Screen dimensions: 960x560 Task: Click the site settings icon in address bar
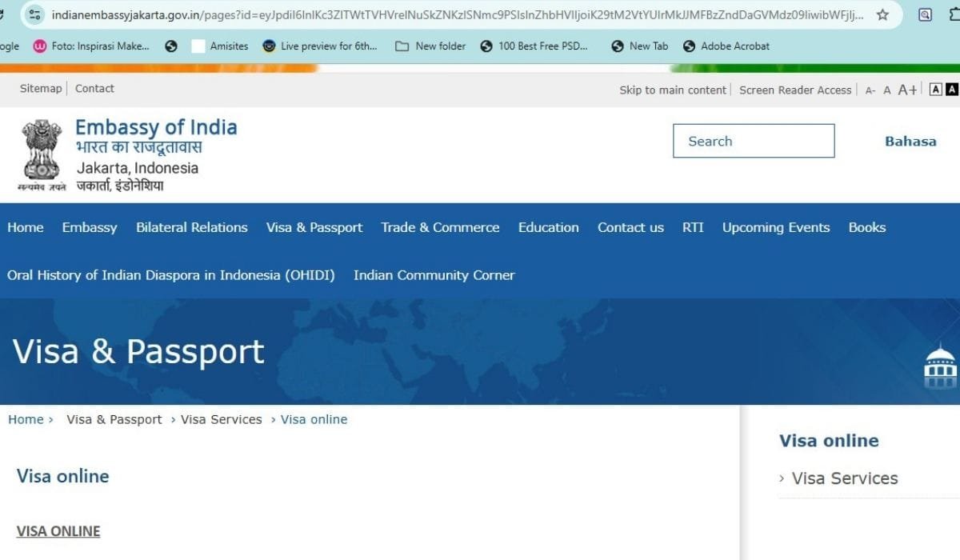point(34,14)
